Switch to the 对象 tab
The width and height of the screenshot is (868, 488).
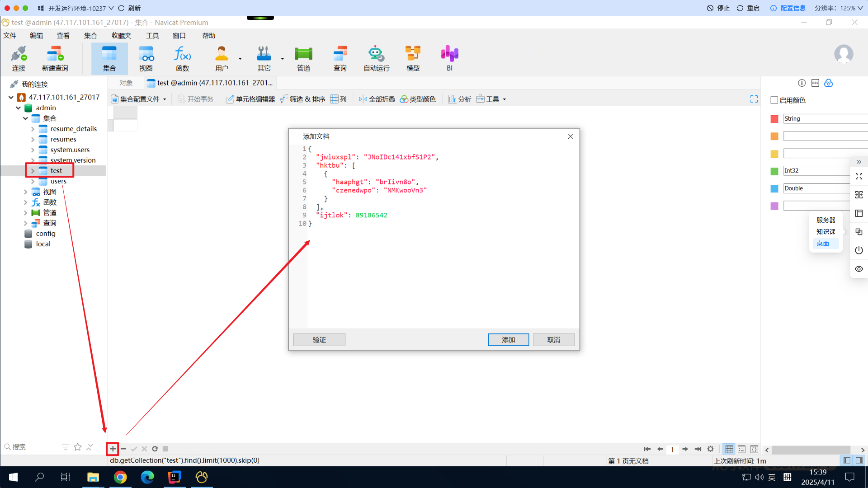[x=126, y=83]
